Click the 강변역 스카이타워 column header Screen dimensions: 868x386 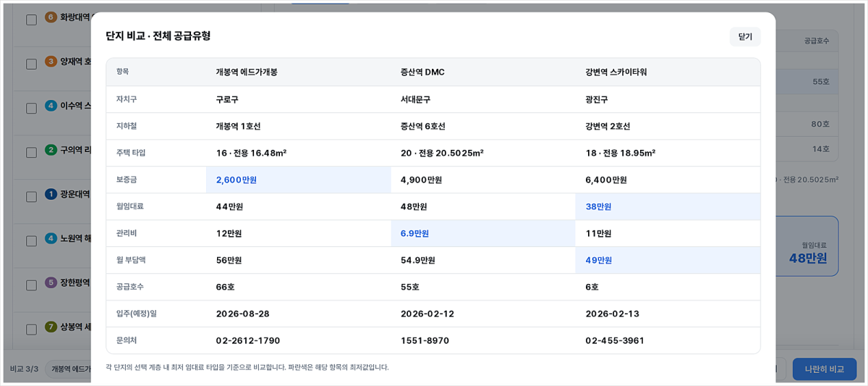pos(616,72)
